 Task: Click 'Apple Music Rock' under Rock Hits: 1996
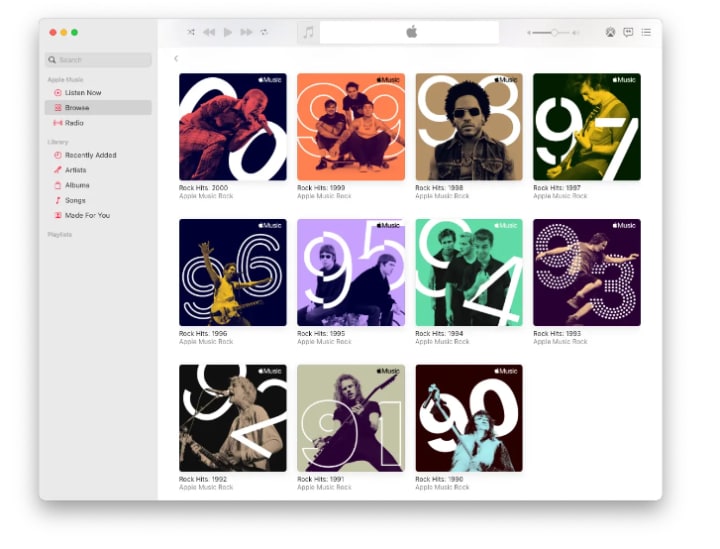point(206,342)
